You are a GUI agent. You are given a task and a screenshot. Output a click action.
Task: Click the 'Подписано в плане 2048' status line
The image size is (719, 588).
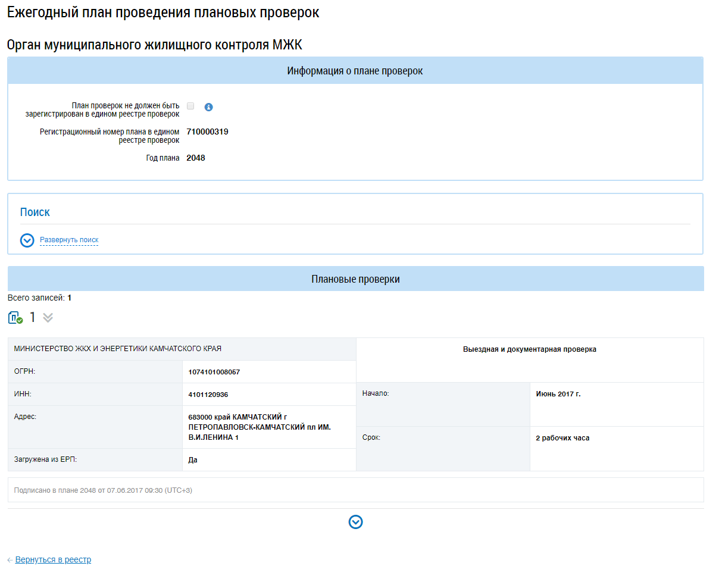click(x=103, y=490)
